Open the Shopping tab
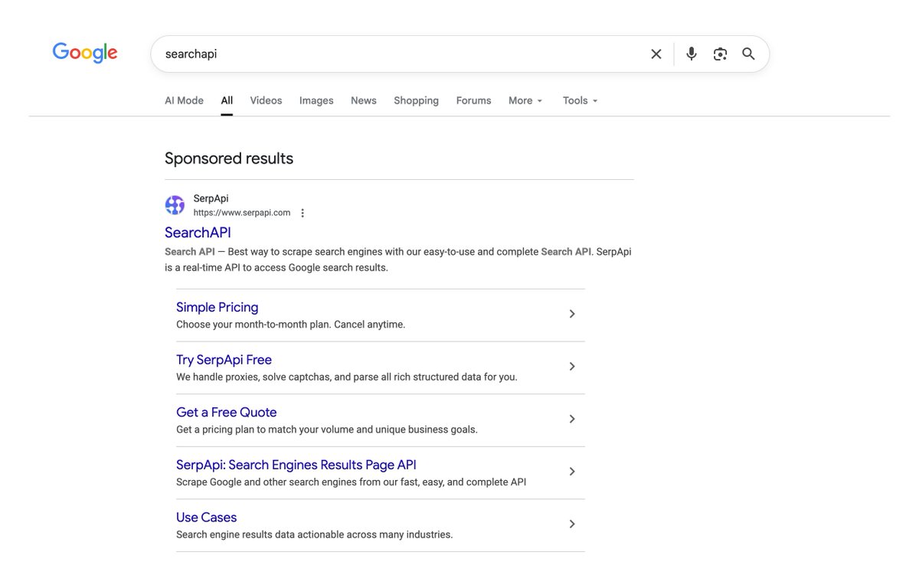The height and width of the screenshot is (588, 919). tap(416, 100)
